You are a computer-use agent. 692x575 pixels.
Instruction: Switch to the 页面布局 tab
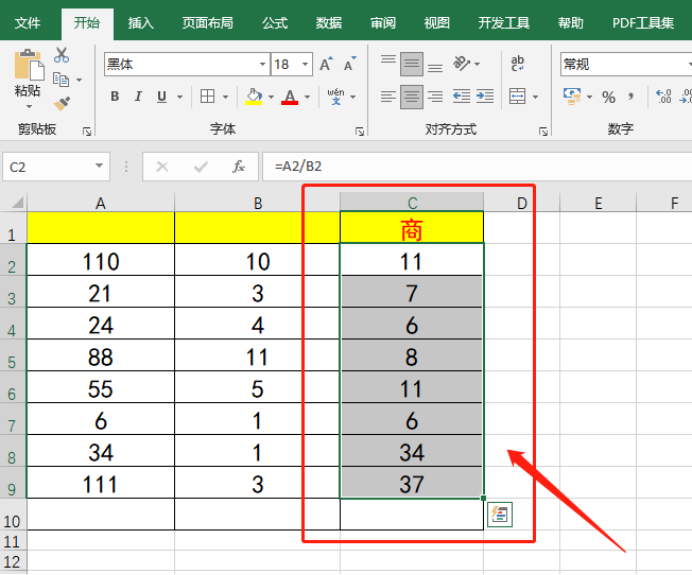tap(208, 23)
